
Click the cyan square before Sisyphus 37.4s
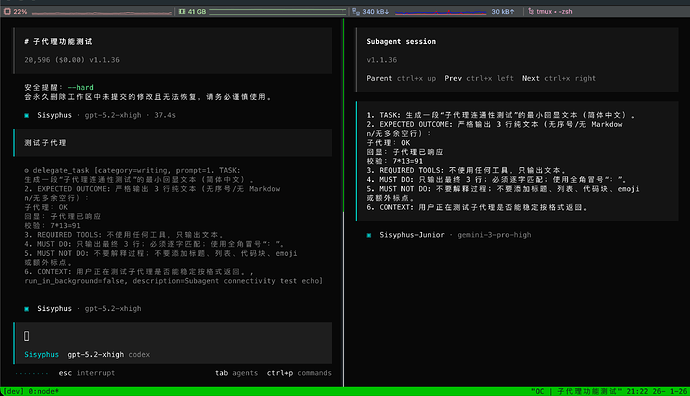27,115
